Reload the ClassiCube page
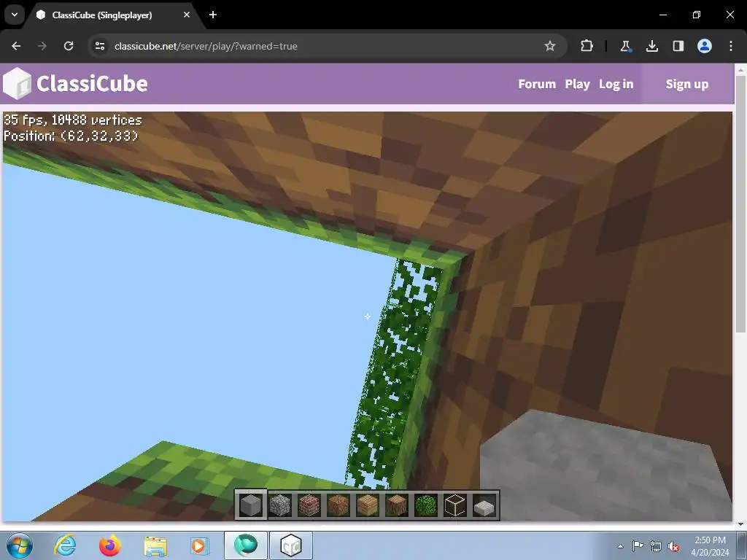This screenshot has height=560, width=747. pos(69,46)
